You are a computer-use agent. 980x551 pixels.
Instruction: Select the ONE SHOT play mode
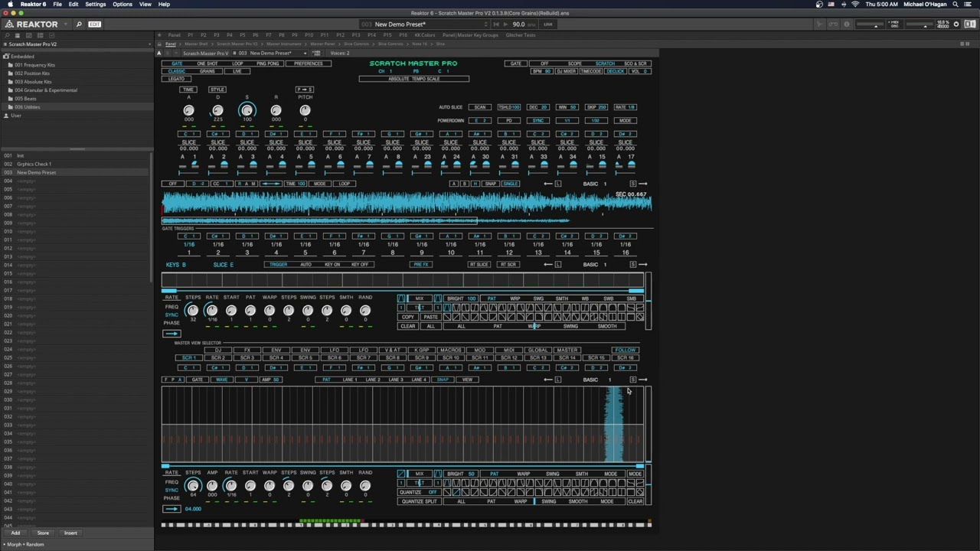[207, 64]
